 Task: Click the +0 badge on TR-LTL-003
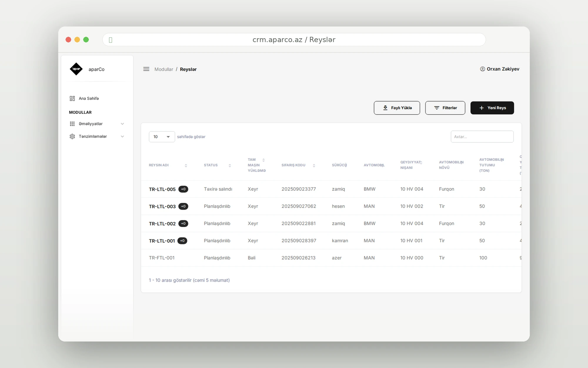[x=183, y=206]
